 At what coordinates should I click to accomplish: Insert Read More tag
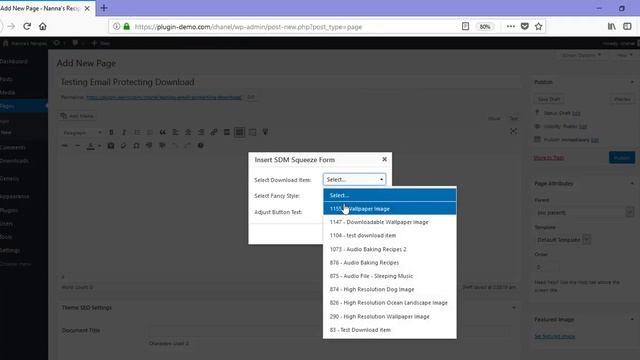(227, 132)
